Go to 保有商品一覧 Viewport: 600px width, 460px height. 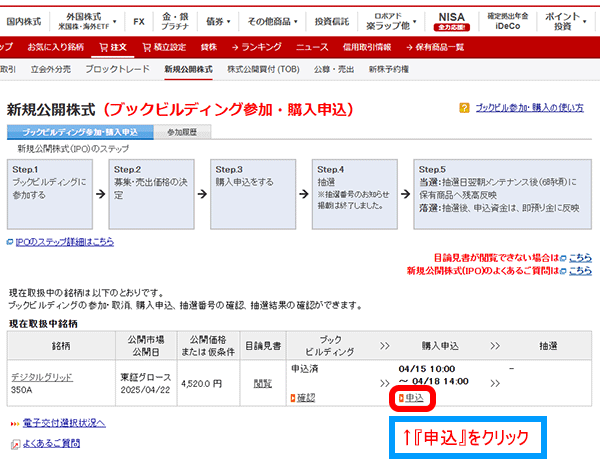pos(435,47)
